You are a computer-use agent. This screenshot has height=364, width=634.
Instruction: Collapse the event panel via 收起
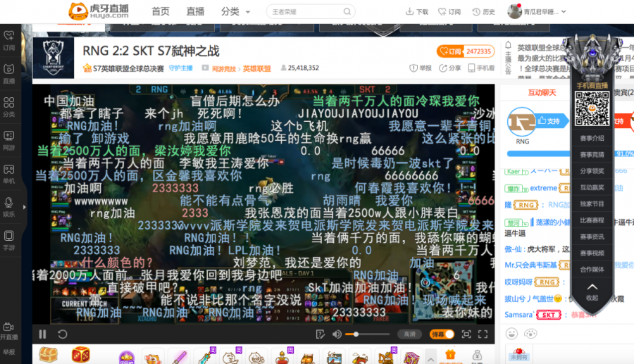592,291
